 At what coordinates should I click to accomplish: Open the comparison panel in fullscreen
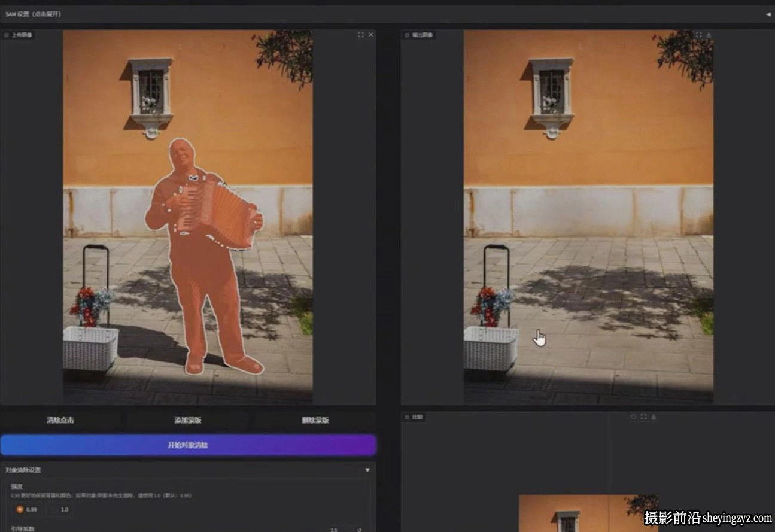tap(643, 417)
